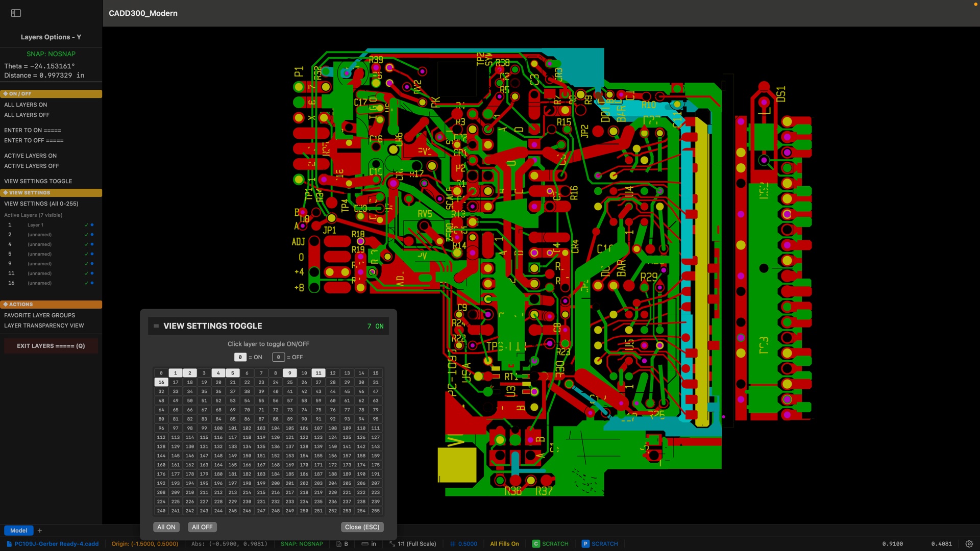This screenshot has height=551, width=980.
Task: Toggle layer 5 off in grid
Action: click(x=233, y=373)
